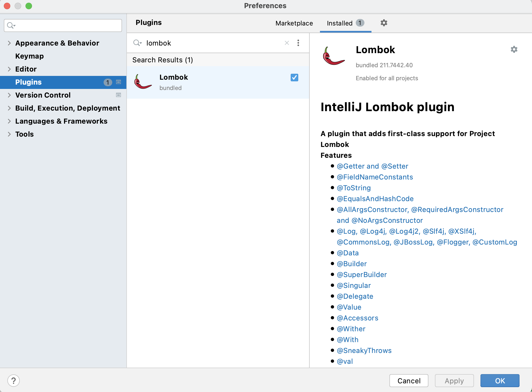Click the help question mark button
Viewport: 532px width, 392px height.
click(x=14, y=380)
